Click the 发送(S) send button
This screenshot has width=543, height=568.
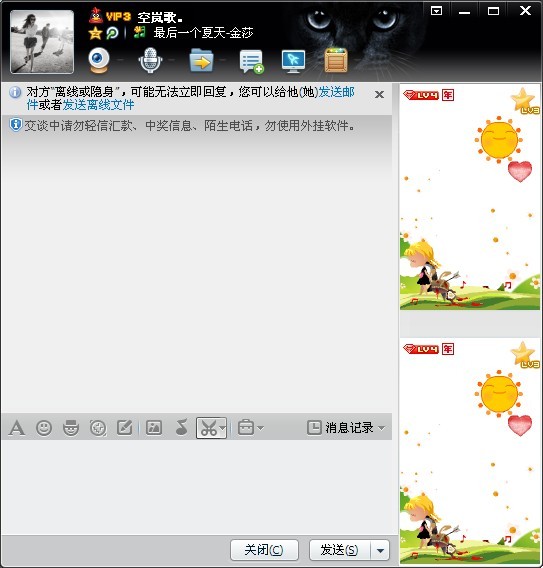coord(340,550)
